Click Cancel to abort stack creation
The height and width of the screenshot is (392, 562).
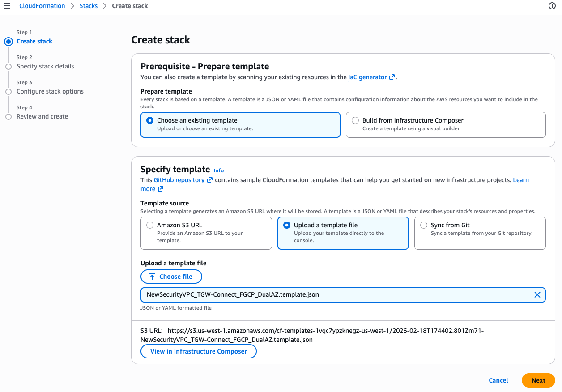[498, 380]
